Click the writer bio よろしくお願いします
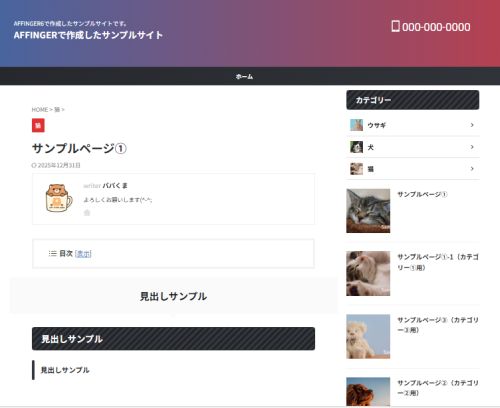Image resolution: width=500 pixels, height=408 pixels. point(118,200)
